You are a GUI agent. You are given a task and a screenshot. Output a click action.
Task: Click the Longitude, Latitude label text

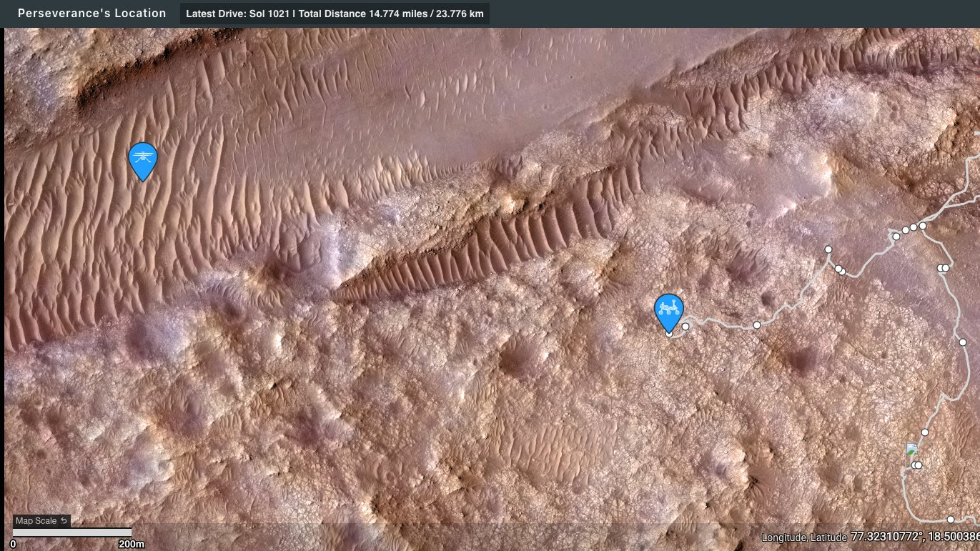(804, 537)
